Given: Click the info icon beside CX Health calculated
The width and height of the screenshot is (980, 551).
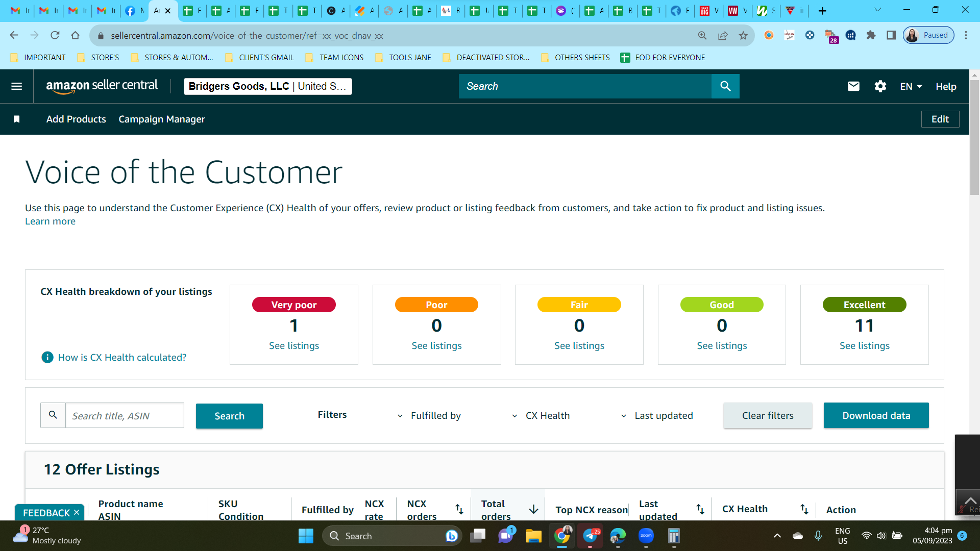Looking at the screenshot, I should click(x=47, y=357).
